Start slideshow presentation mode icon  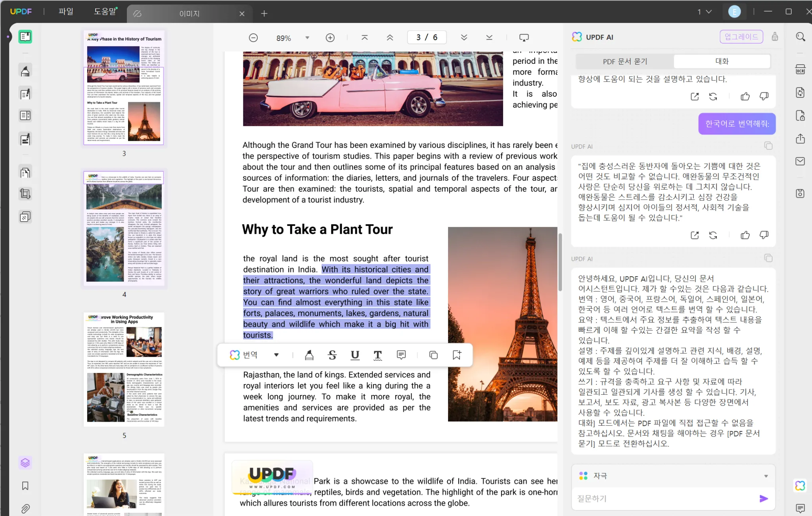click(x=524, y=38)
